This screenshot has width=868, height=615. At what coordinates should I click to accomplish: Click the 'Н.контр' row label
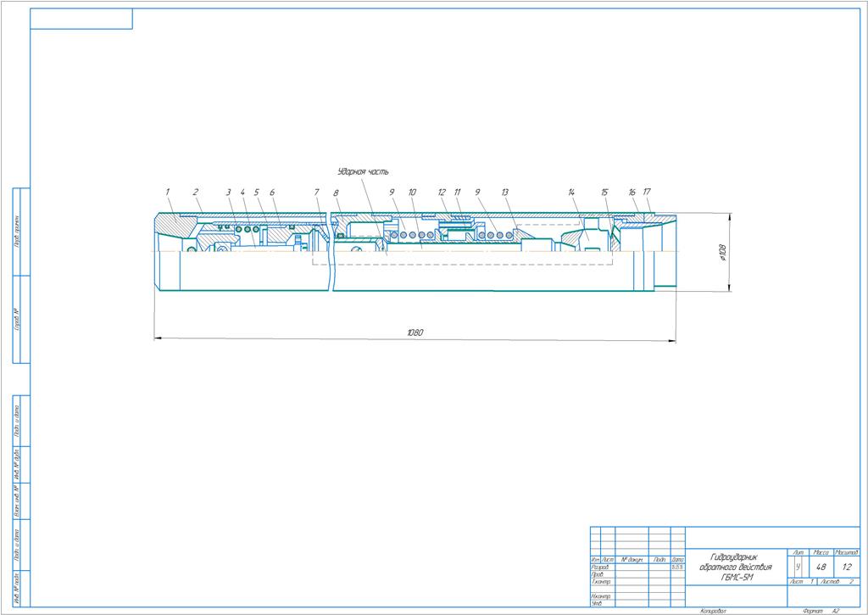coord(601,596)
